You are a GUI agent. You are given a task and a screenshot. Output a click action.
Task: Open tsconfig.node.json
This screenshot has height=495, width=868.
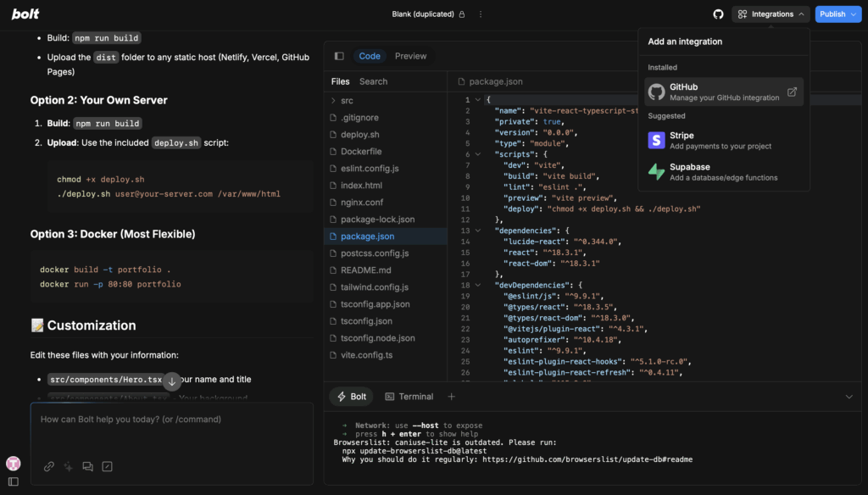click(386, 337)
